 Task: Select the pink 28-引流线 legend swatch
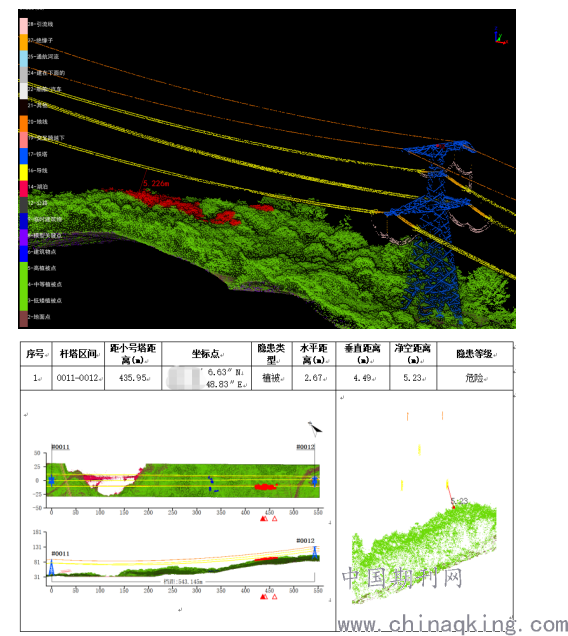[x=24, y=26]
